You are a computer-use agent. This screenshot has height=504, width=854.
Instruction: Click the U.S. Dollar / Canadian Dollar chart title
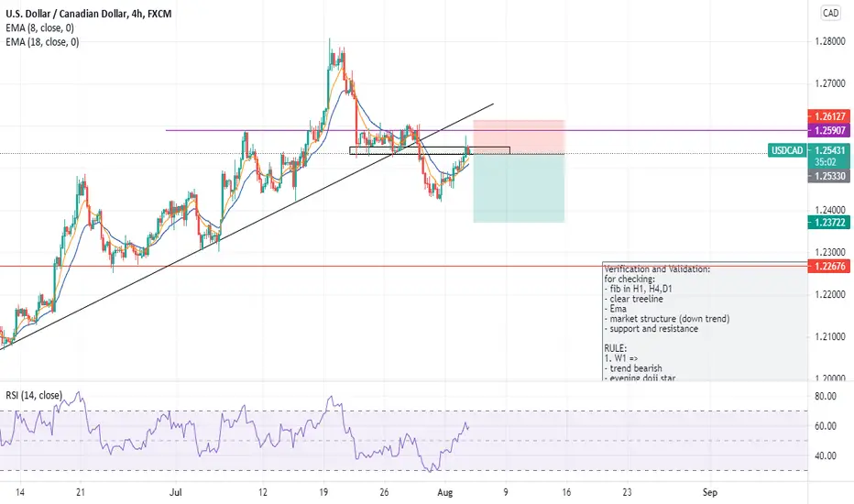[x=88, y=14]
